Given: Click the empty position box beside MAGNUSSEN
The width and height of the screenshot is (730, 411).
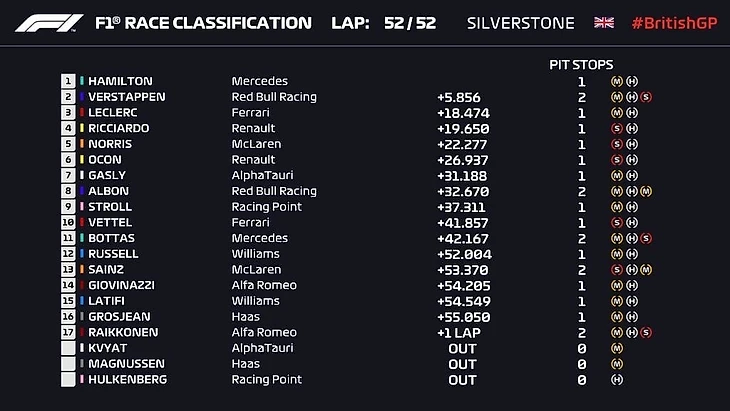Looking at the screenshot, I should tap(68, 364).
